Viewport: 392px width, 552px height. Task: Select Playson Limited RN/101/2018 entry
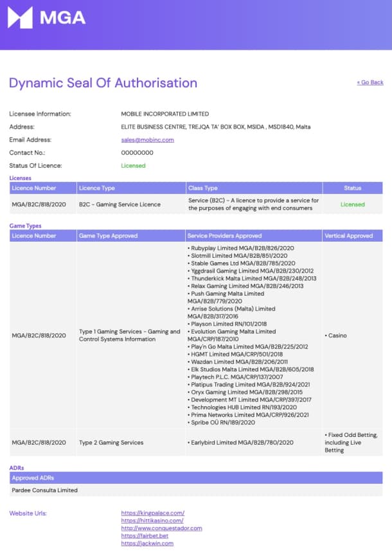[x=227, y=324]
